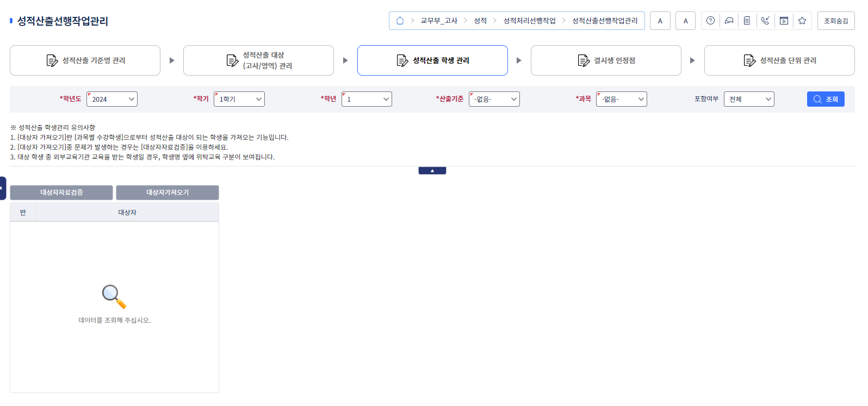This screenshot has height=406, width=868.
Task: Open the chat/feedback speech bubble icon
Action: pos(729,21)
